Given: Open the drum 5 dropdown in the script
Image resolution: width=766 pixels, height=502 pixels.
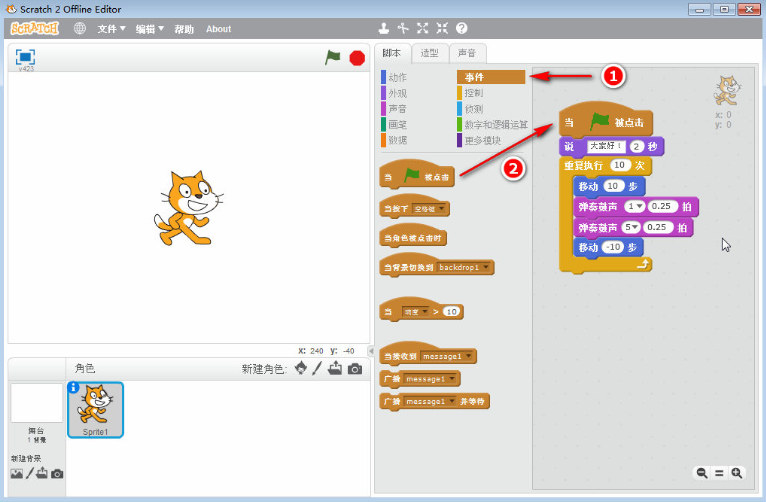Looking at the screenshot, I should point(631,227).
